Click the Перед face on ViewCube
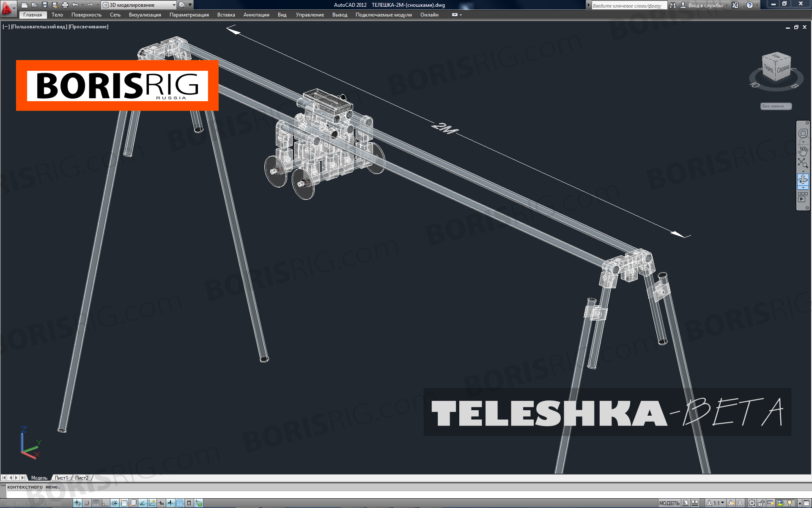The height and width of the screenshot is (508, 812). click(x=769, y=69)
